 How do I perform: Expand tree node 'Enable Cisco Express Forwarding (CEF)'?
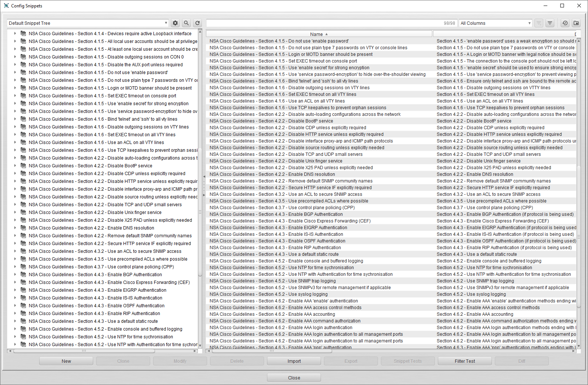pyautogui.click(x=15, y=282)
